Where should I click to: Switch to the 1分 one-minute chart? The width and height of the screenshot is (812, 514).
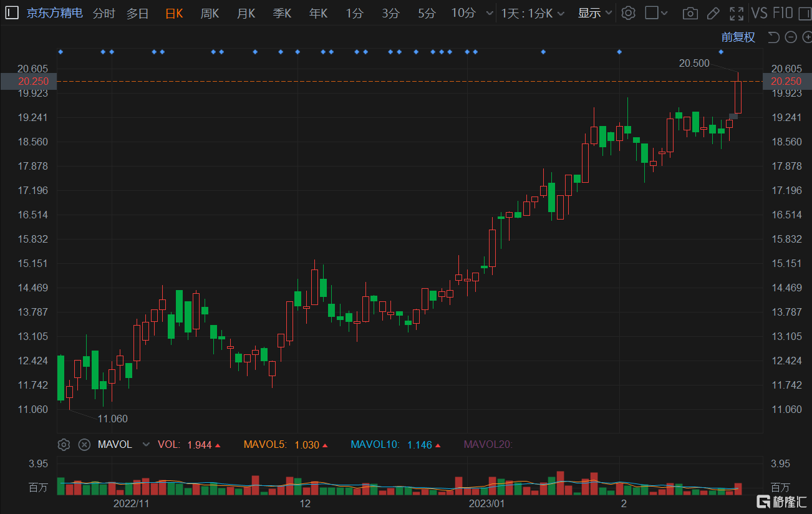[x=355, y=13]
